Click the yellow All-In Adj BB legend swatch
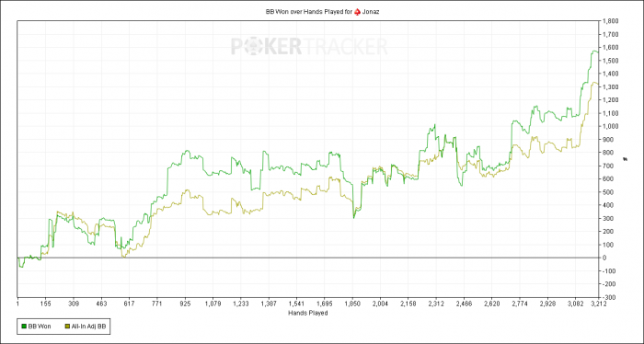Viewport: 644px width, 344px height. click(x=68, y=327)
